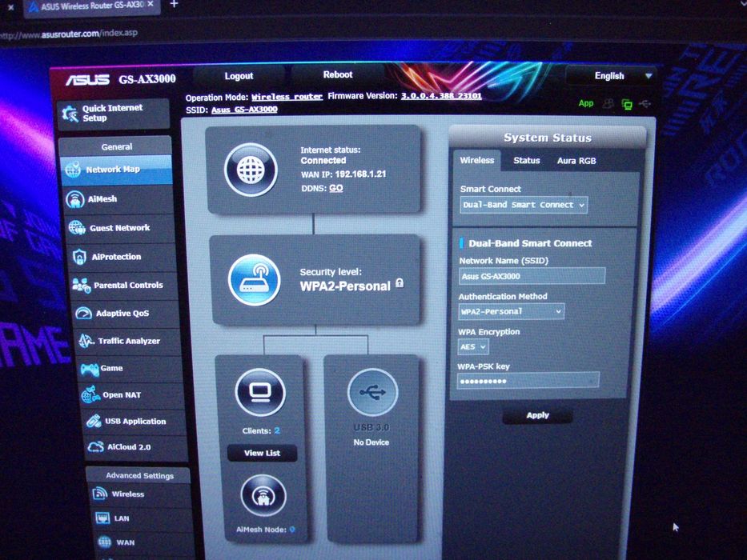
Task: Click the AiMesh Node count 0
Action: click(292, 529)
